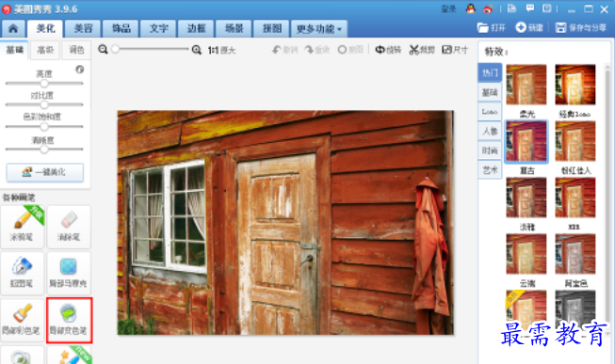Select the 局部变色笔 color change brush
Image resolution: width=615 pixels, height=364 pixels.
click(x=69, y=320)
